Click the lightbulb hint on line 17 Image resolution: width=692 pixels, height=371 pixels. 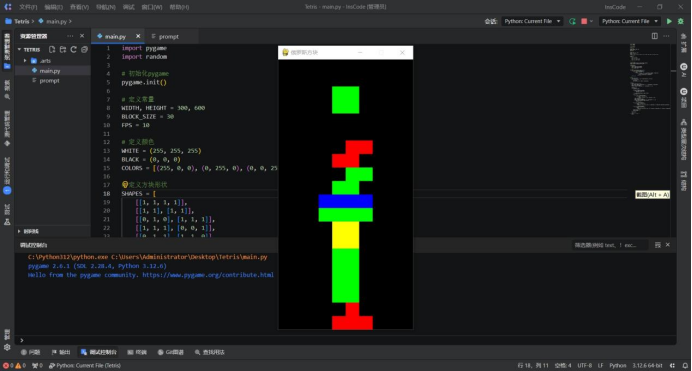coord(125,184)
